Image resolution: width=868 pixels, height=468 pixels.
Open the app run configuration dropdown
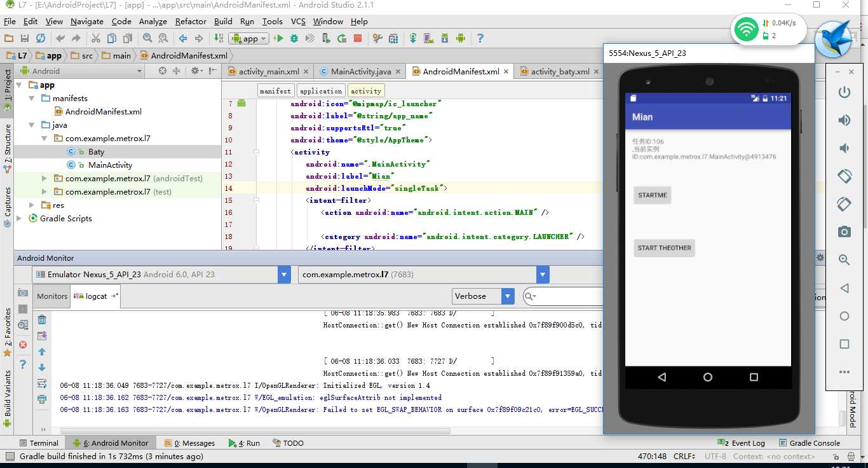249,39
